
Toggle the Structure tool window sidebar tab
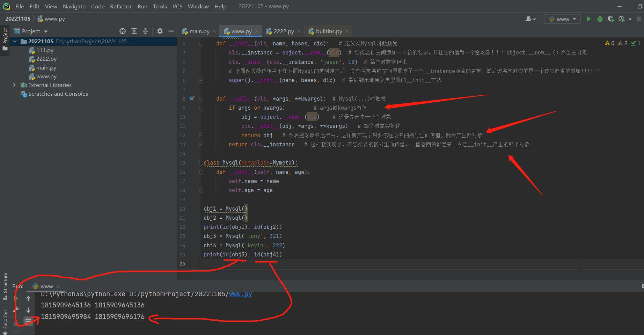click(x=5, y=286)
